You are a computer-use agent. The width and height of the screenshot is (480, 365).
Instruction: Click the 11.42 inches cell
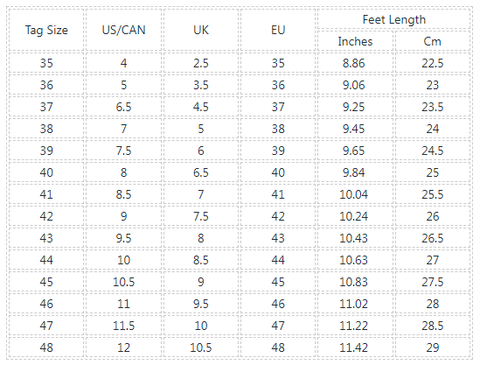pos(355,348)
